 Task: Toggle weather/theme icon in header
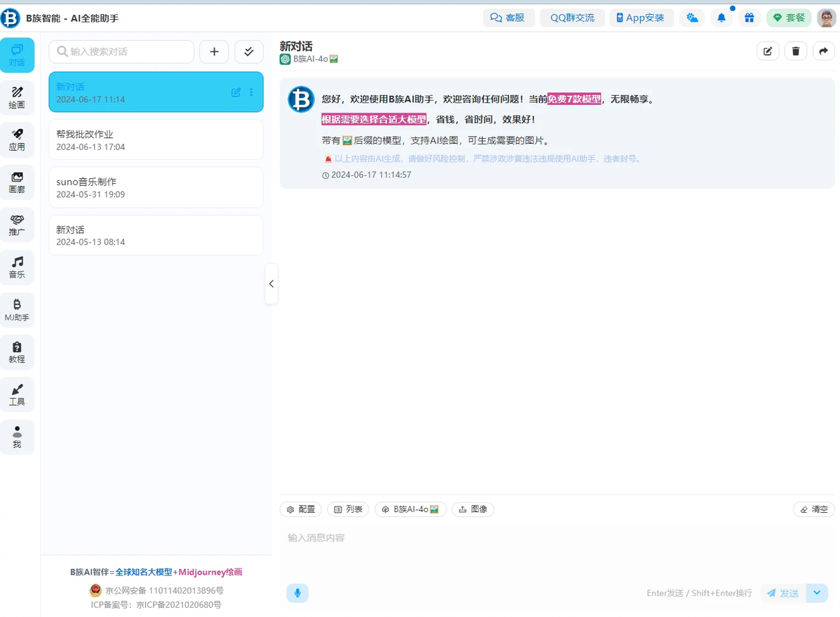click(x=692, y=18)
